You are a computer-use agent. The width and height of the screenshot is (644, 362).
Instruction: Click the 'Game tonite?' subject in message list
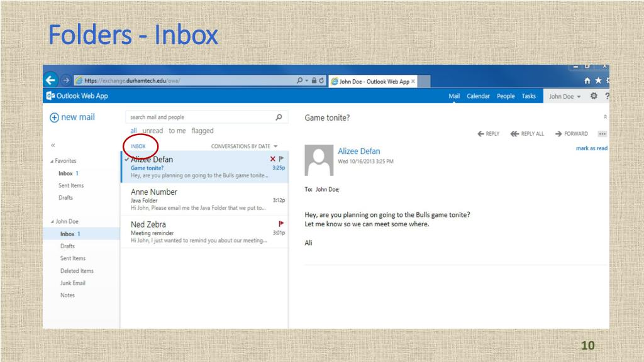pos(147,168)
